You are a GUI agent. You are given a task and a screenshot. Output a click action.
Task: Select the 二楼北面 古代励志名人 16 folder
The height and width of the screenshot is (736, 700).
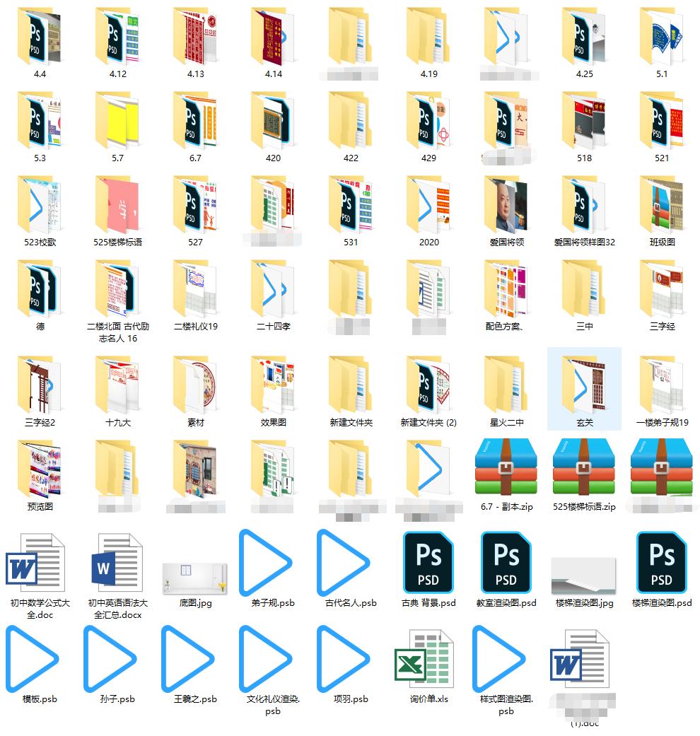point(117,288)
